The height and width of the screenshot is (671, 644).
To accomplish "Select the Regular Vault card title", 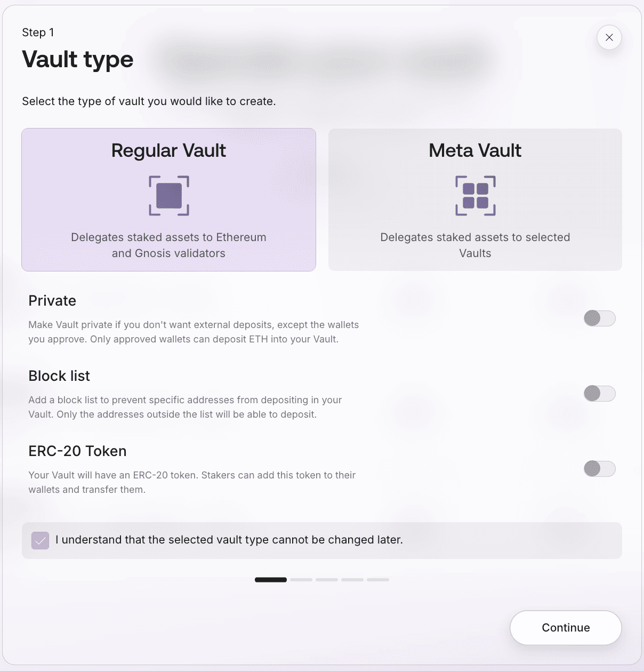I will 168,151.
